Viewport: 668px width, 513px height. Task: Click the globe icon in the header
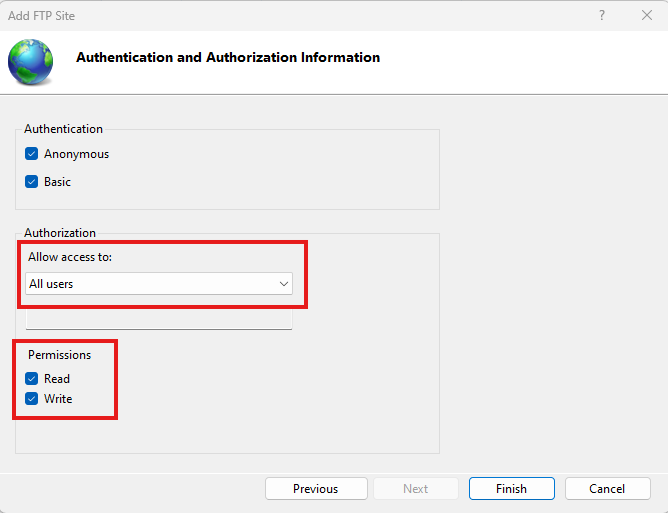(x=32, y=60)
